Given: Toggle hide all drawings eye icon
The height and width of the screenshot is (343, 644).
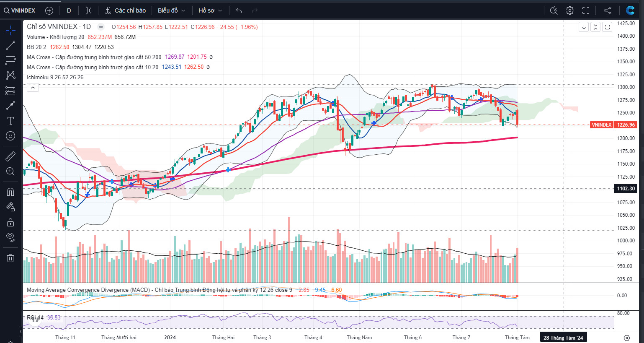Looking at the screenshot, I should (10, 237).
